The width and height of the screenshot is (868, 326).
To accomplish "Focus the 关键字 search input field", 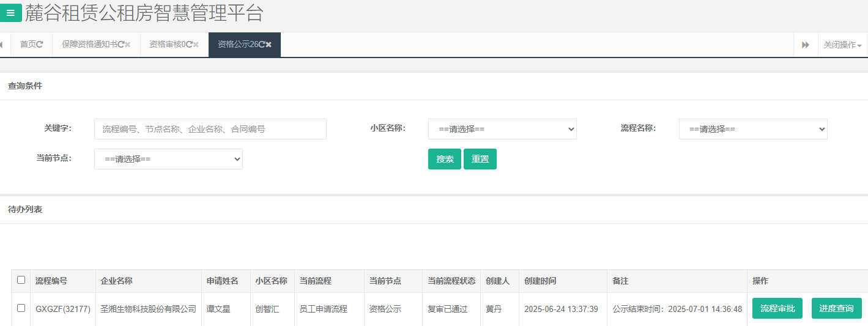I will [x=210, y=129].
